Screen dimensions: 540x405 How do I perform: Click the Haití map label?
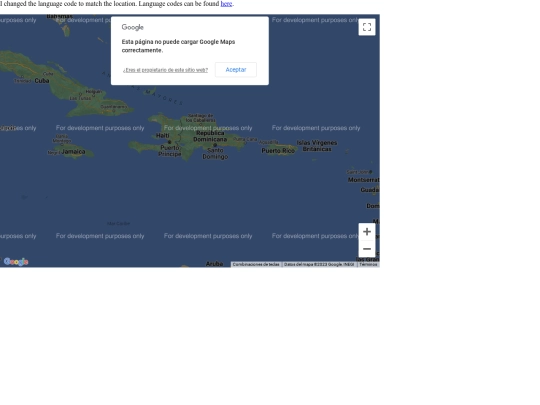(x=163, y=136)
